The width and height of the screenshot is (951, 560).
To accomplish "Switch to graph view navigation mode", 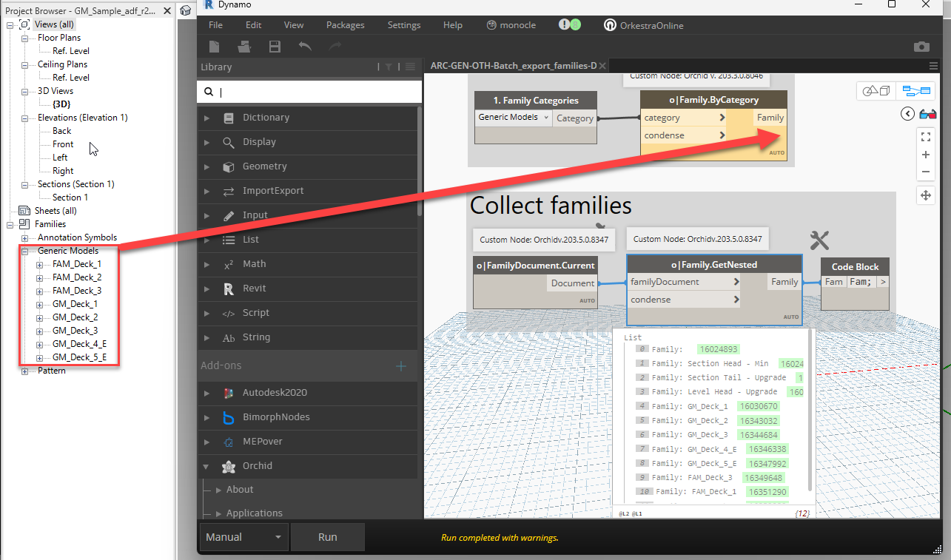I will [x=916, y=91].
